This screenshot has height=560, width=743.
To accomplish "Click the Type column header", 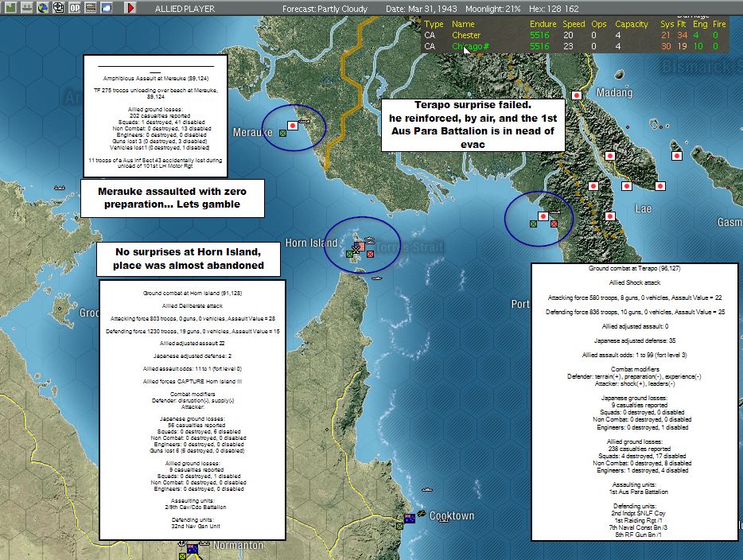I will point(434,24).
